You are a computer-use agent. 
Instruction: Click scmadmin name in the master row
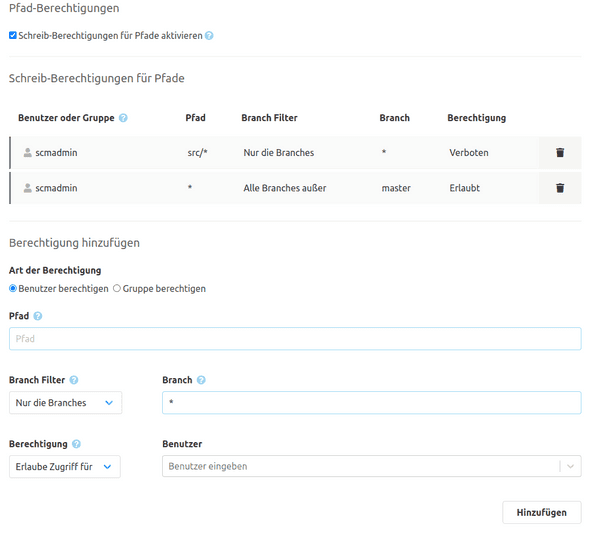(x=56, y=188)
